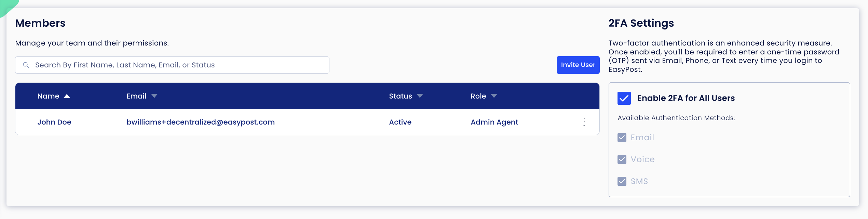Open the three-dot menu for John Doe
868x219 pixels.
point(584,122)
